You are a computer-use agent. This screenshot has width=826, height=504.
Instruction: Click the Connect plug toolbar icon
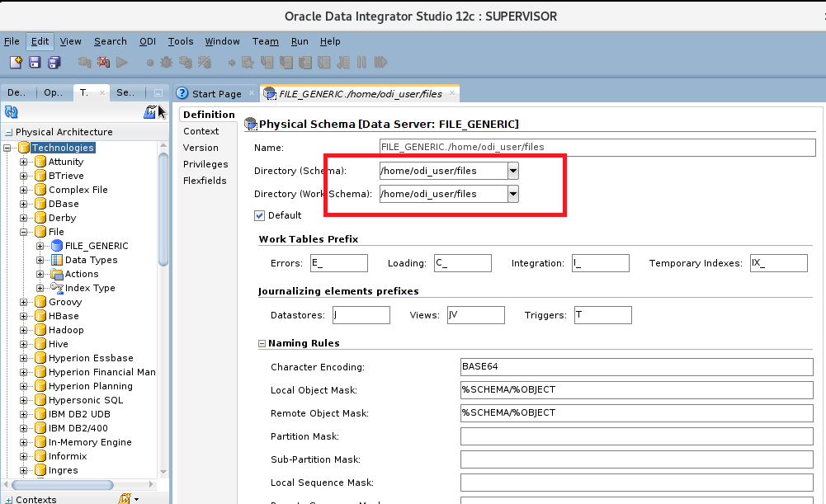(x=84, y=62)
